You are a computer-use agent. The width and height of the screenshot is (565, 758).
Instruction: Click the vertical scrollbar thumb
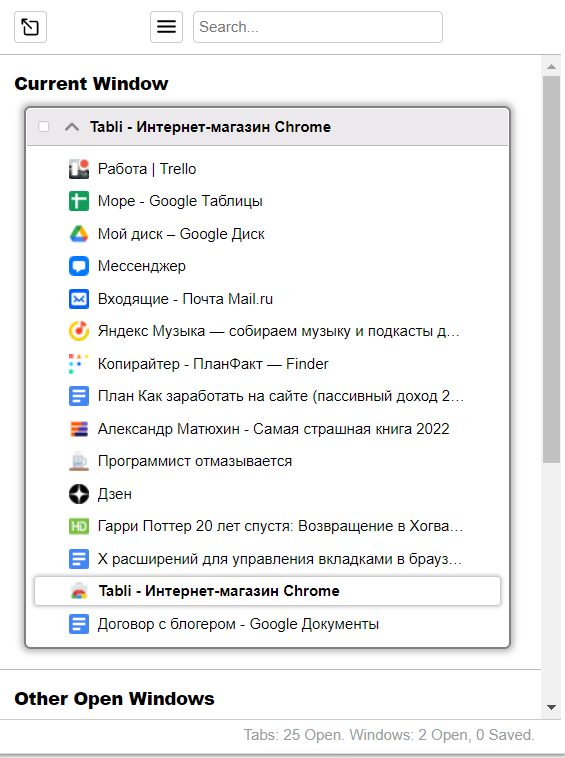point(551,269)
